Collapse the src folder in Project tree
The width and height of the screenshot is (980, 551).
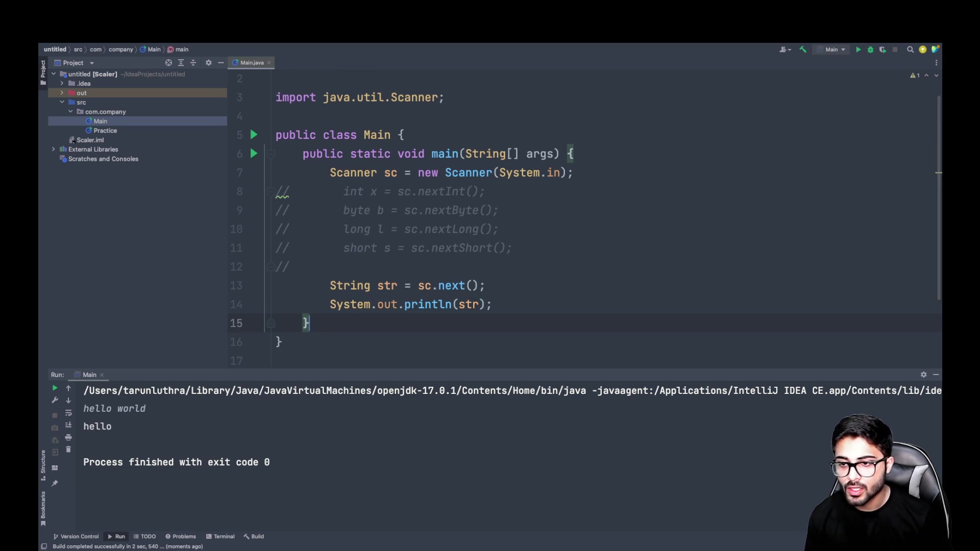coord(62,102)
